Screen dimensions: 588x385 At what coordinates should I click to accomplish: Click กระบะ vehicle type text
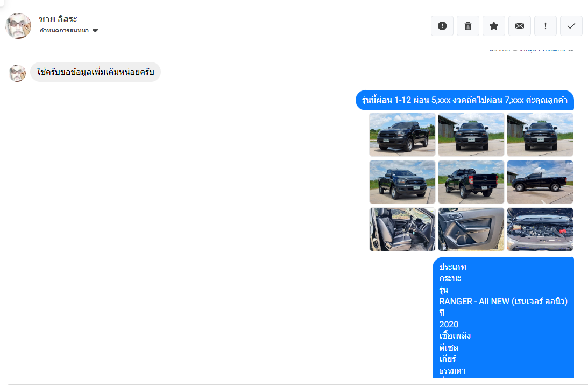(450, 278)
